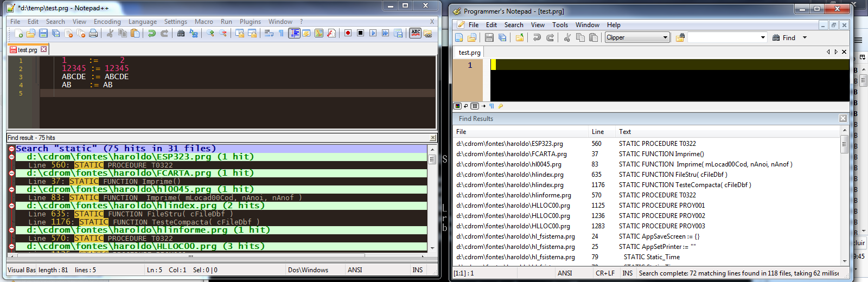Viewport: 868px width, 282px height.
Task: Click the Find Results vertical scrollbar thumb
Action: tap(844, 145)
